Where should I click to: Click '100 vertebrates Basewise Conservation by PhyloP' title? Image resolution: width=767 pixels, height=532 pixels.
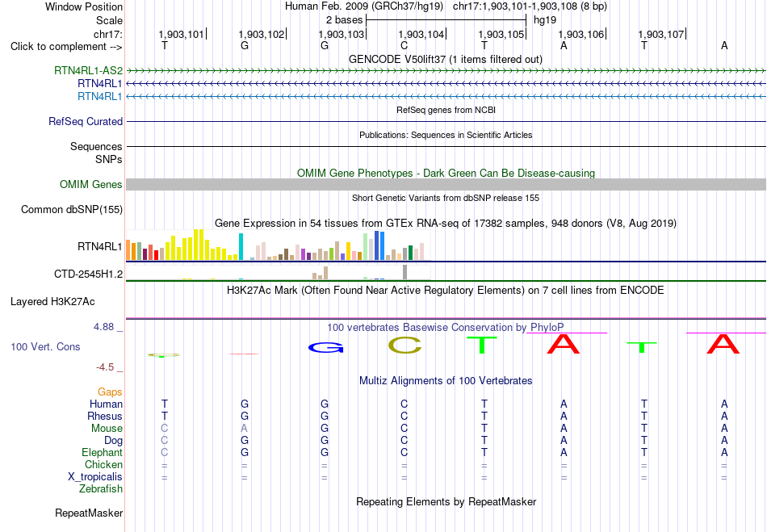(x=445, y=327)
